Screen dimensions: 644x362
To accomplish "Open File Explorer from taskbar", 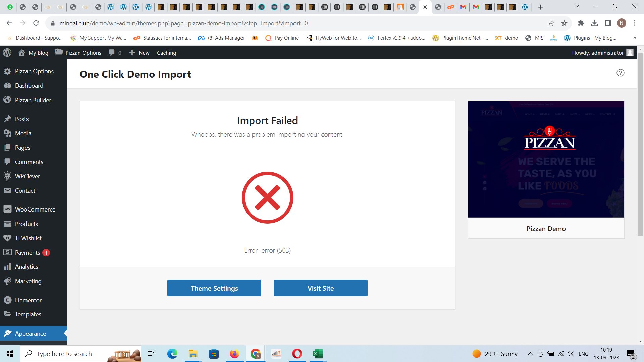I will [193, 354].
